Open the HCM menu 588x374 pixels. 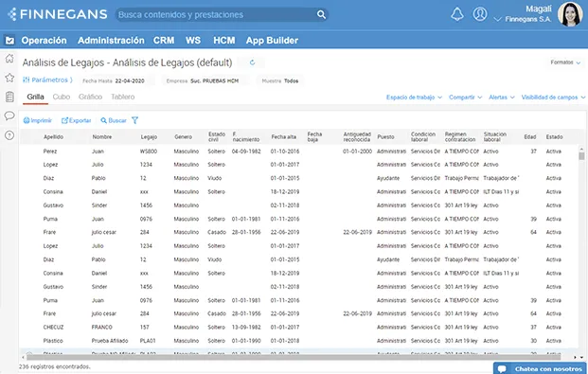tap(224, 41)
